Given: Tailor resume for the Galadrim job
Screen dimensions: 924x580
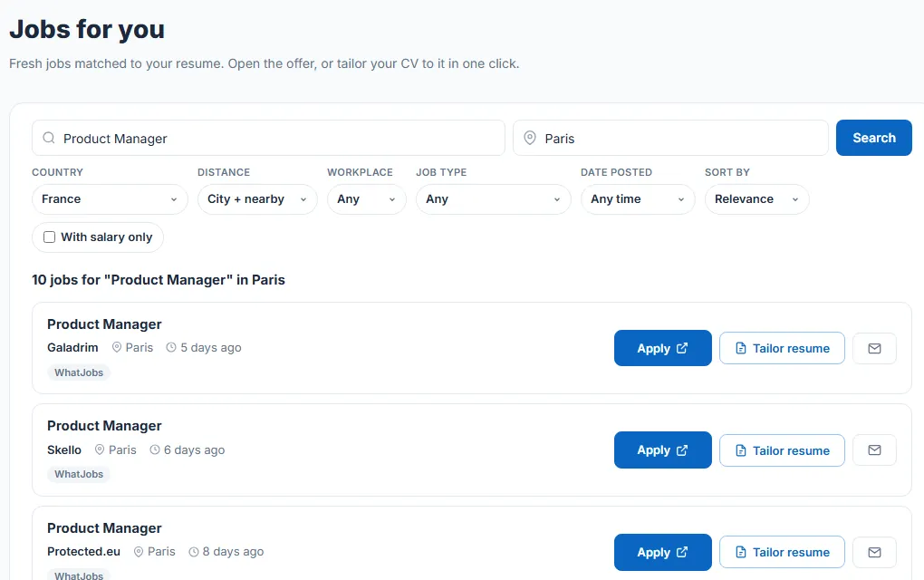Looking at the screenshot, I should [x=782, y=348].
